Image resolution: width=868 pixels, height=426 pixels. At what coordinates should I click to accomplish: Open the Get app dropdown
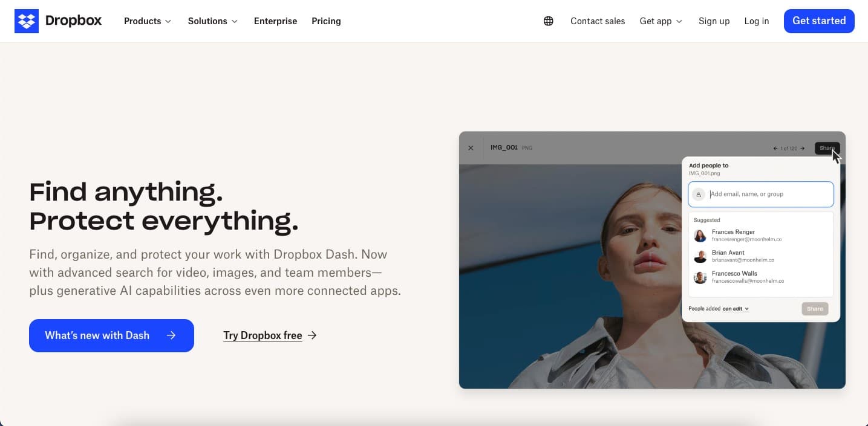[661, 21]
